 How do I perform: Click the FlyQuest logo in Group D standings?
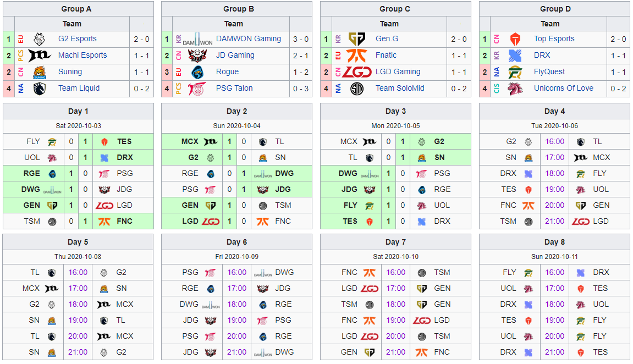click(x=515, y=72)
